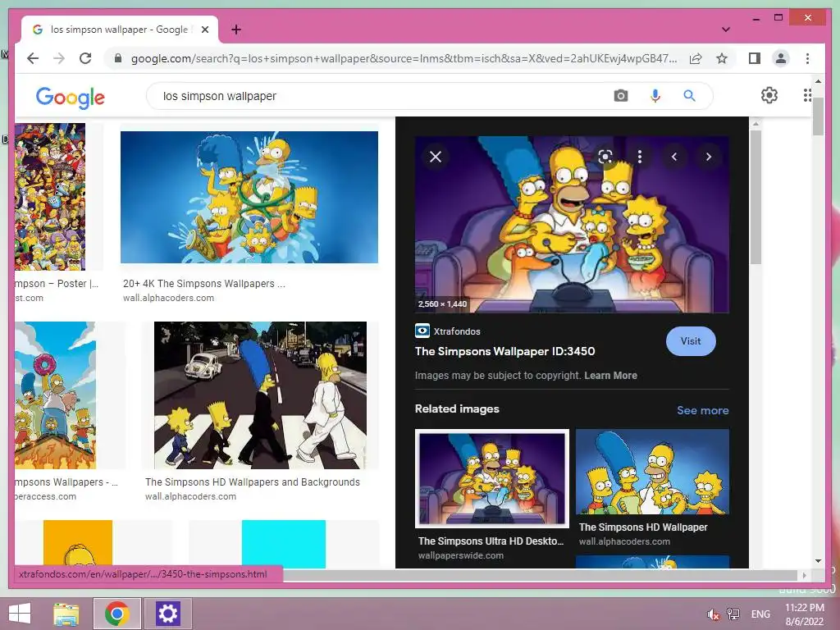
Task: Open 'The Simpsons Wallpaper ID:3450' title
Action: [504, 351]
